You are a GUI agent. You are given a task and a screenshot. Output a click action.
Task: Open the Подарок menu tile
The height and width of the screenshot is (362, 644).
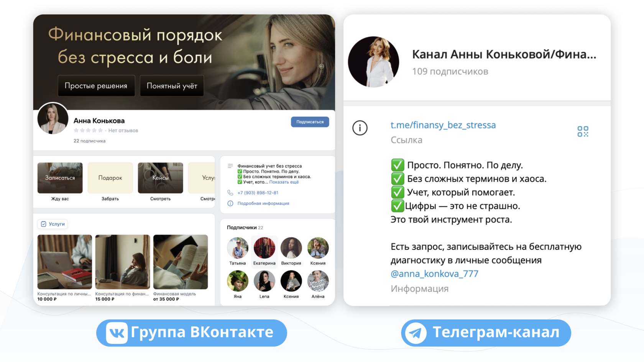pyautogui.click(x=110, y=178)
